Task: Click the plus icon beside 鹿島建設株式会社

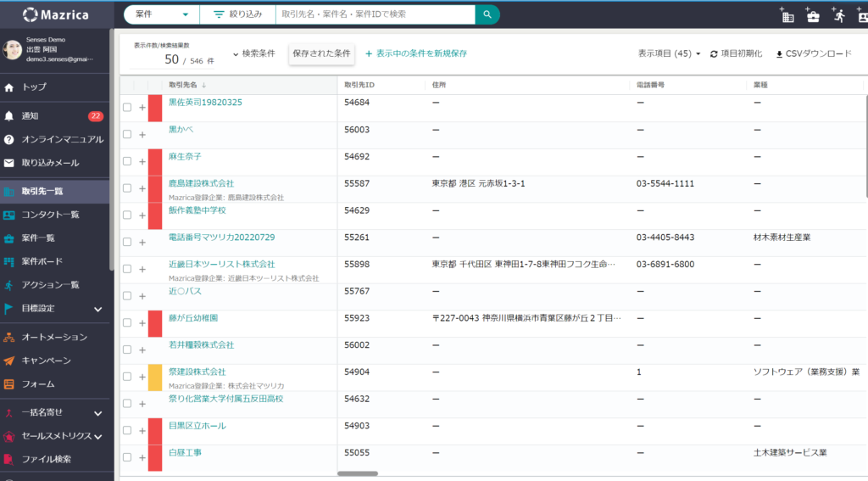Action: click(x=142, y=188)
